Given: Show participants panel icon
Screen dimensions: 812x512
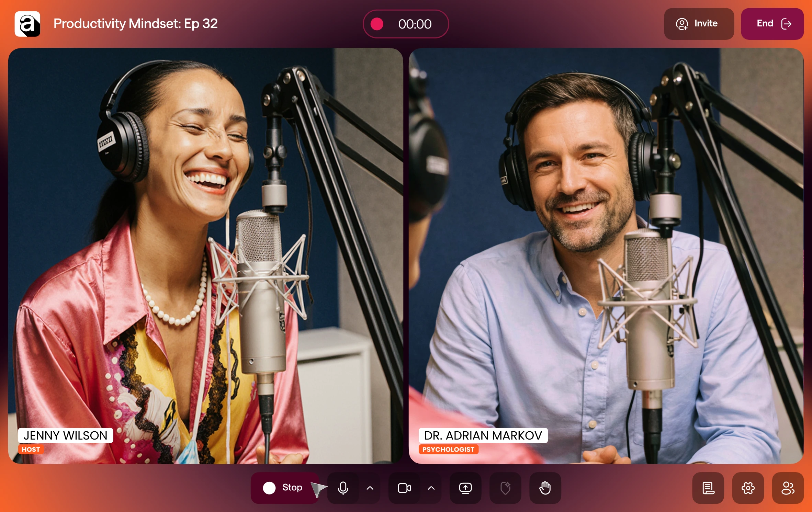Looking at the screenshot, I should point(788,488).
